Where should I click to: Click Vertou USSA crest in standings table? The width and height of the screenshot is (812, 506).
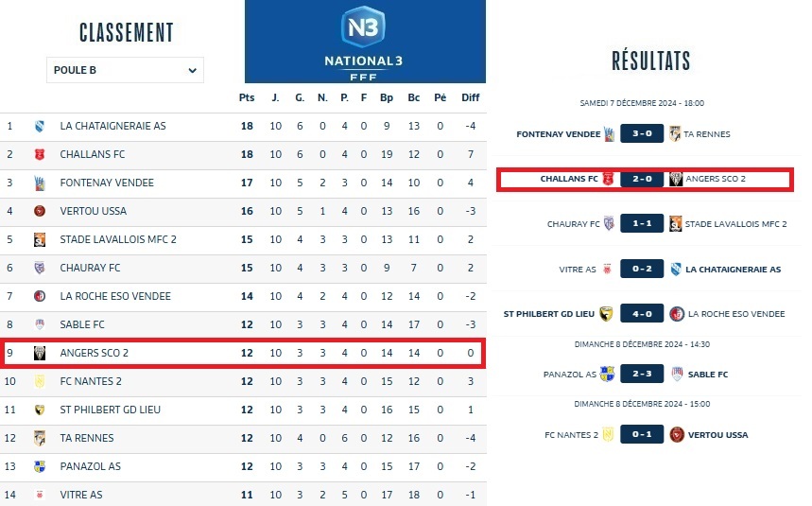click(x=40, y=211)
